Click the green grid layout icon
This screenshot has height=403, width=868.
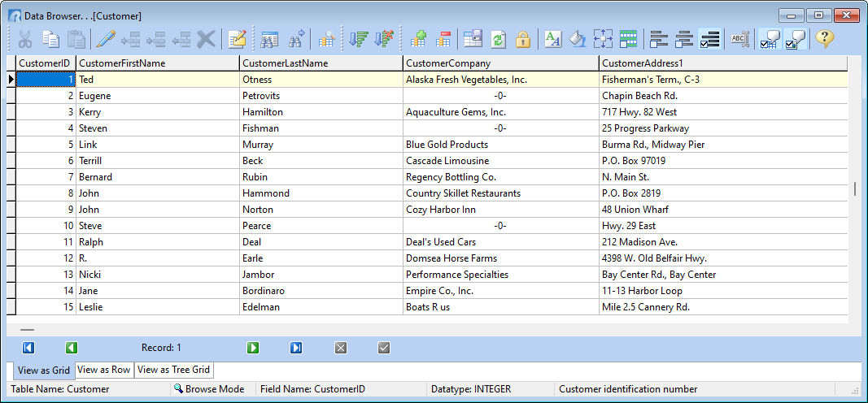coord(628,39)
